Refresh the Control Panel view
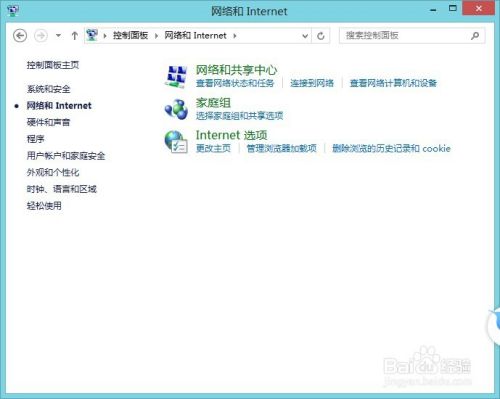This screenshot has width=500, height=399. click(x=321, y=36)
